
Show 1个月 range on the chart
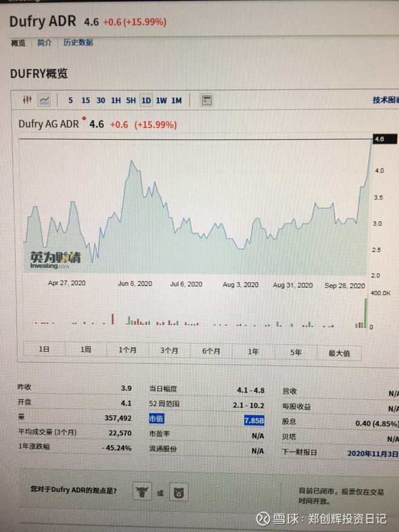point(128,350)
